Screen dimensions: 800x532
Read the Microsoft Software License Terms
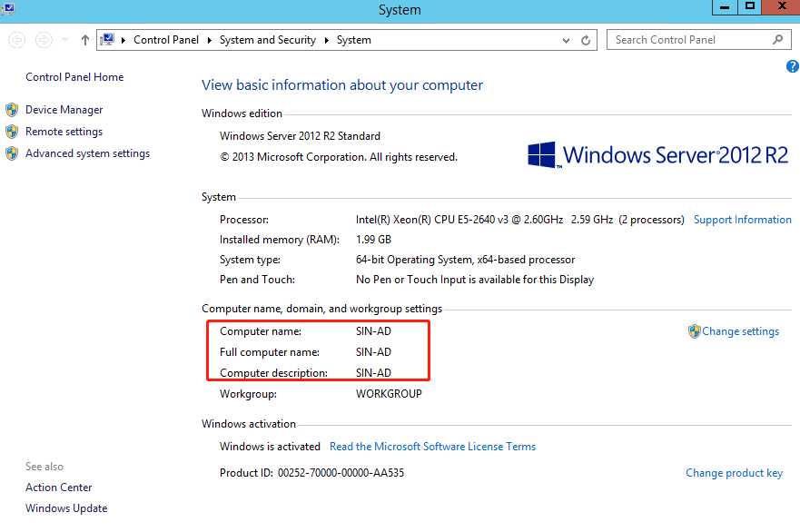432,447
